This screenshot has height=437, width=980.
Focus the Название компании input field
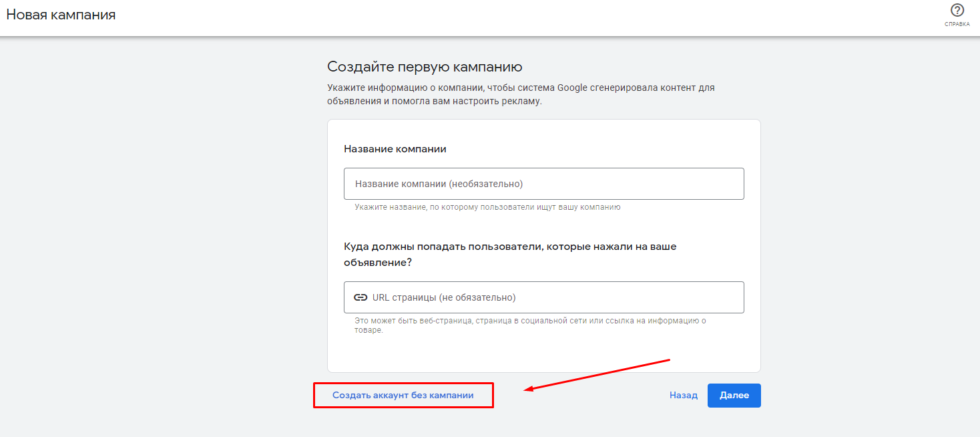point(543,184)
